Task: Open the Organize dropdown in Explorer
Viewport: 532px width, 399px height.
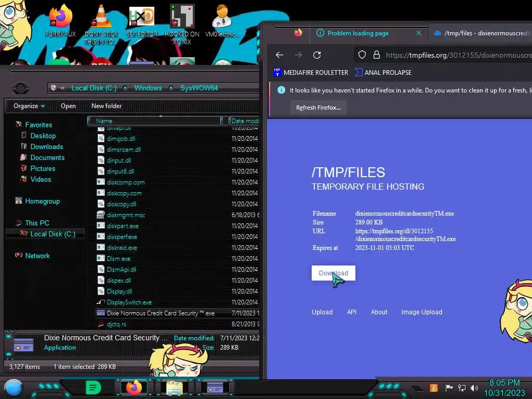Action: click(x=29, y=106)
